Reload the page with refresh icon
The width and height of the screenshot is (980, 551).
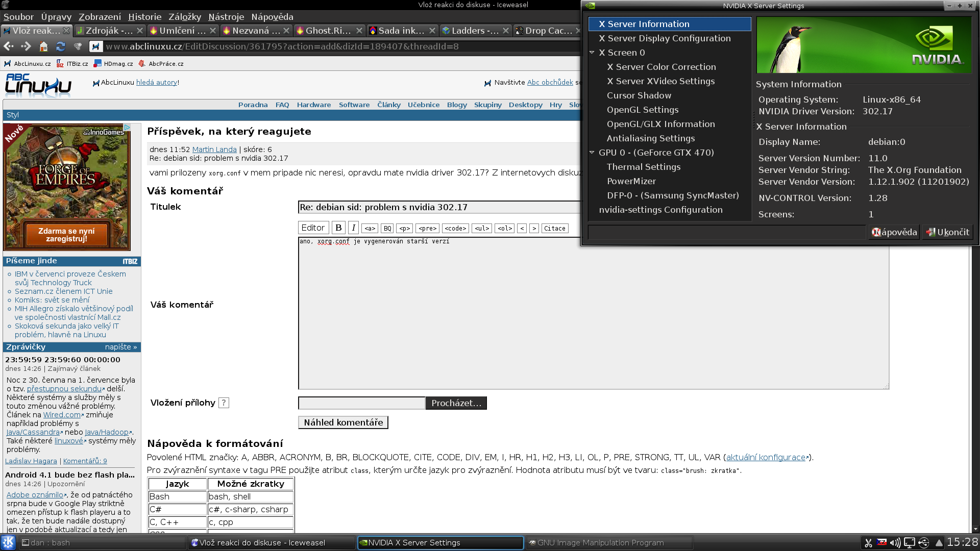(61, 46)
